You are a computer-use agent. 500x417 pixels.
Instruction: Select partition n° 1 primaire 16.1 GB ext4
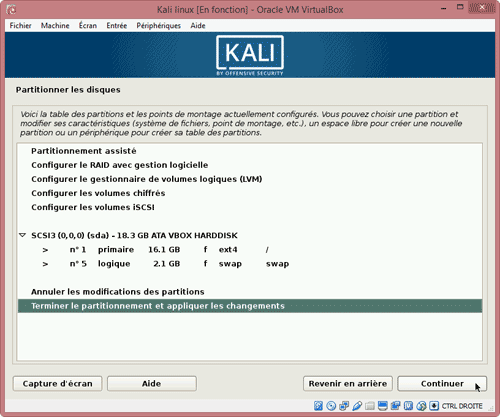[250, 250]
